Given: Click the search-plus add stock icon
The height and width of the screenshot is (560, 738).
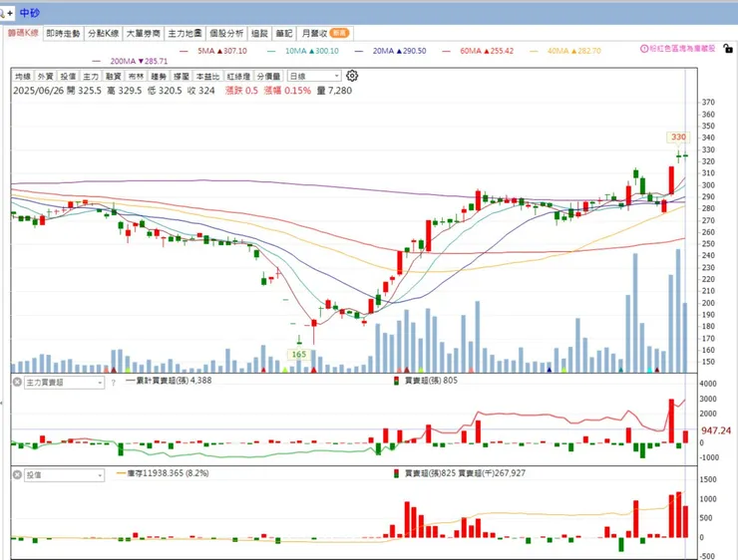Looking at the screenshot, I should pos(6,13).
